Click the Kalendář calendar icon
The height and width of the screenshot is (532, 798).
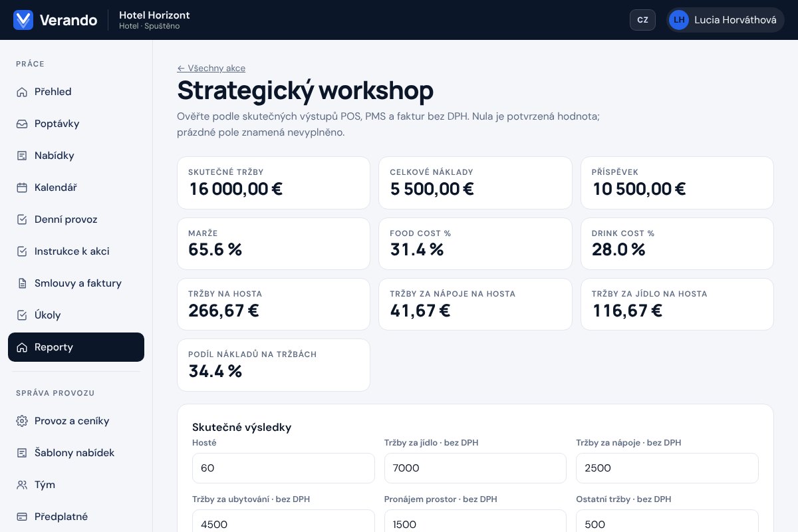[x=22, y=188]
